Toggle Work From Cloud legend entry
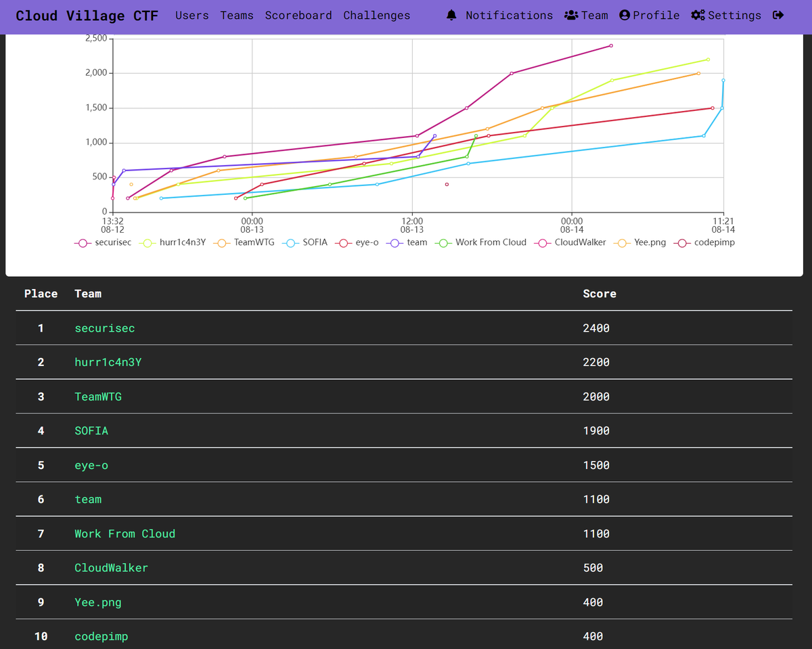Image resolution: width=812 pixels, height=649 pixels. 481,242
